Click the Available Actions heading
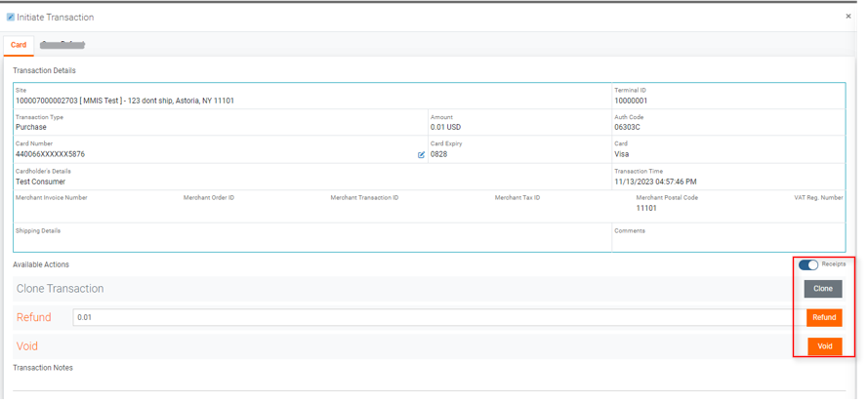 41,265
